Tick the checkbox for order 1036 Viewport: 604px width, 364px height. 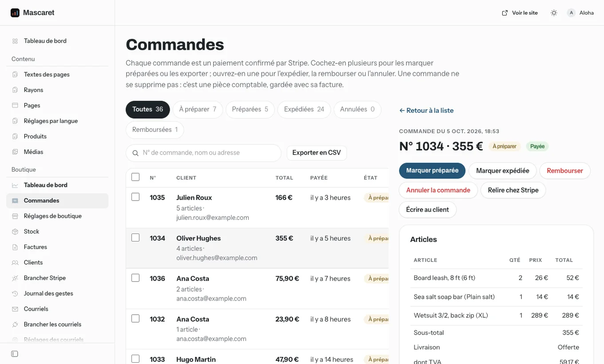135,278
